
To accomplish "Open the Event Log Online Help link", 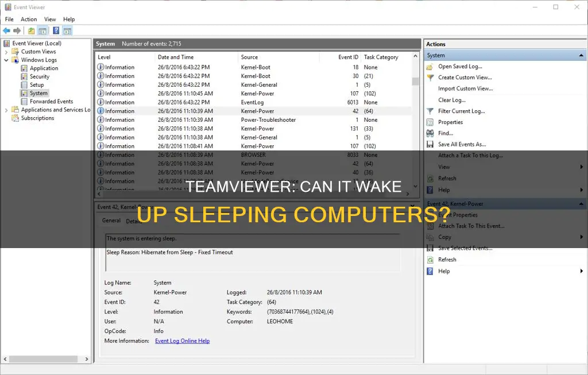I will [x=182, y=341].
